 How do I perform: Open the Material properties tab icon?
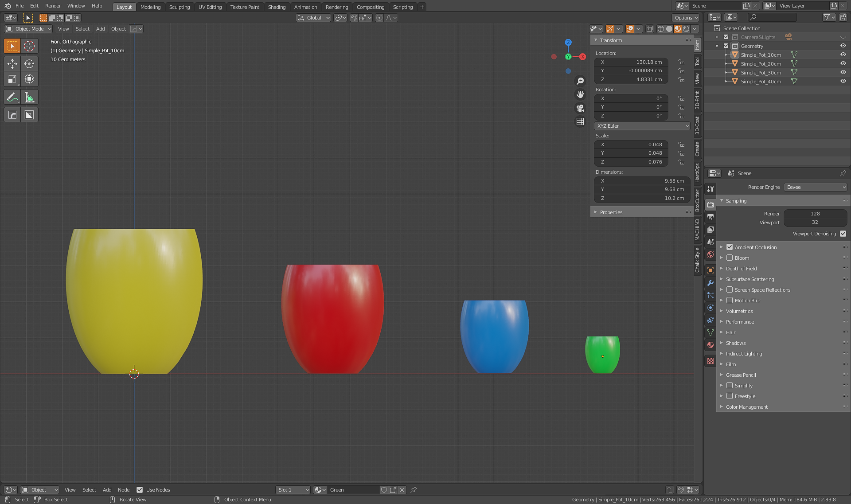pos(710,345)
